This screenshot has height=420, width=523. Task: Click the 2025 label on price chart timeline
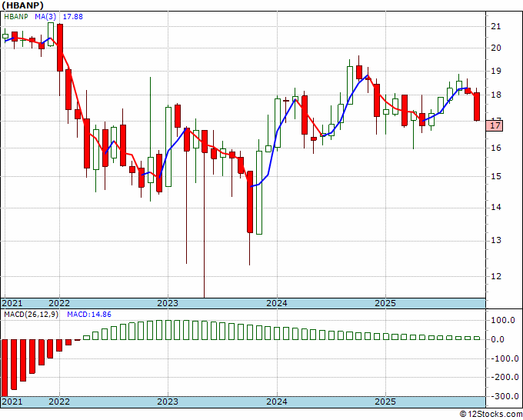[385, 303]
